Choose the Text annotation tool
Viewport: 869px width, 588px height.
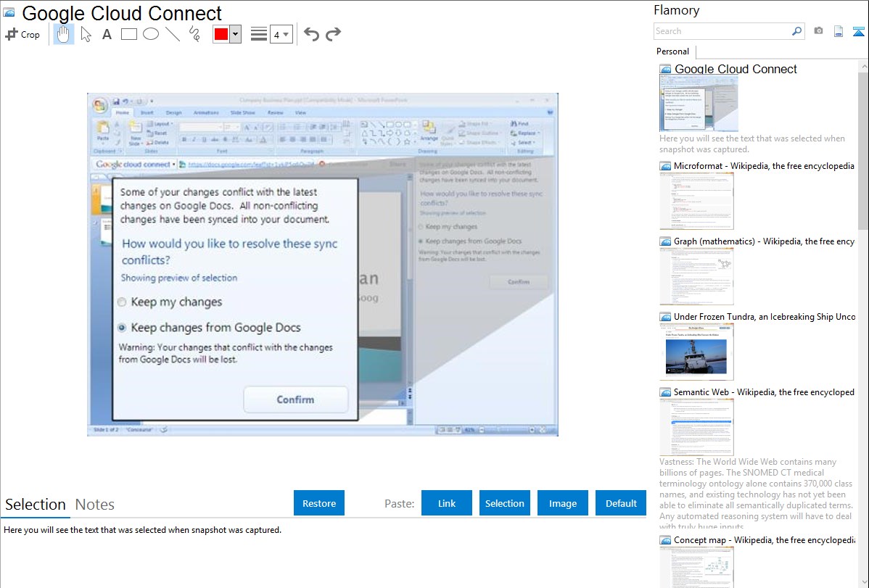click(x=107, y=34)
